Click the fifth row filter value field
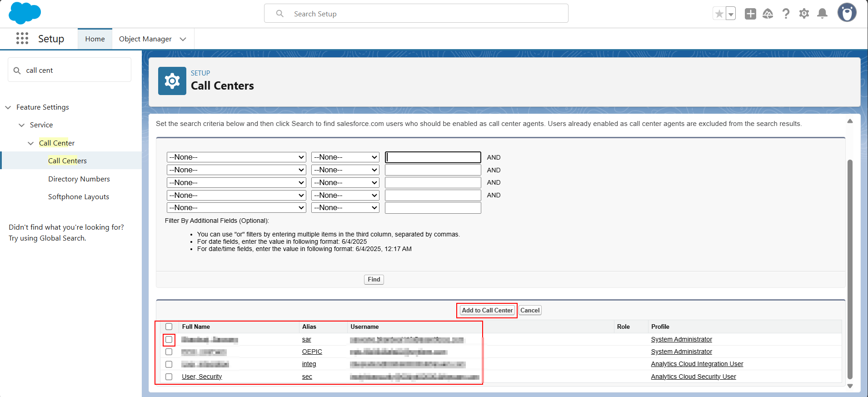The height and width of the screenshot is (397, 868). [x=433, y=208]
